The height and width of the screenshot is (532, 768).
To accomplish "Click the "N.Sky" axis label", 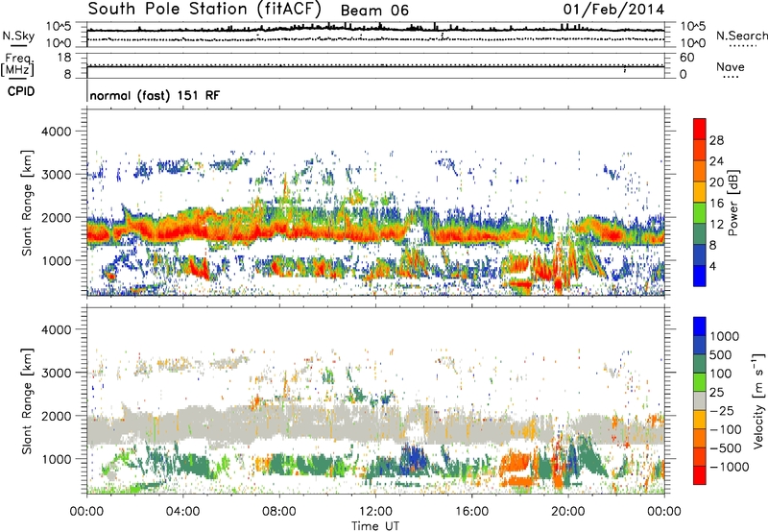I will 18,36.
